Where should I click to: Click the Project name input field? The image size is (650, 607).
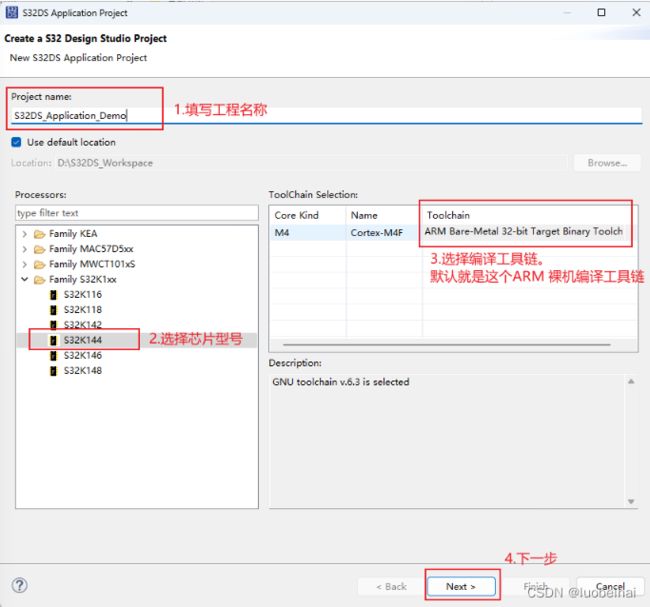326,115
